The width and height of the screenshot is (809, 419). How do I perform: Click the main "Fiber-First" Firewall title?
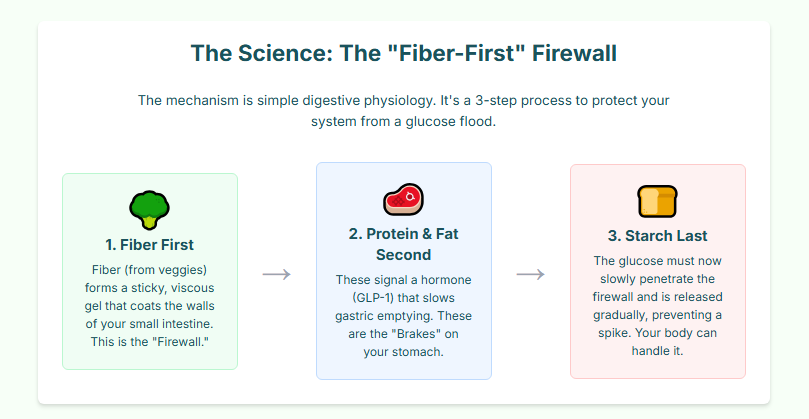tap(404, 55)
